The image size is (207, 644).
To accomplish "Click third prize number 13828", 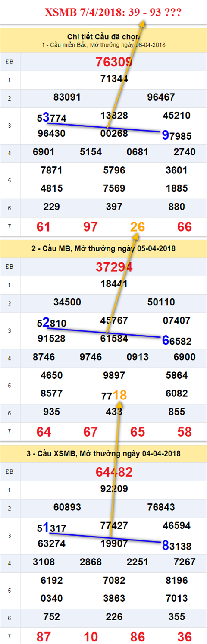I will 114,116.
